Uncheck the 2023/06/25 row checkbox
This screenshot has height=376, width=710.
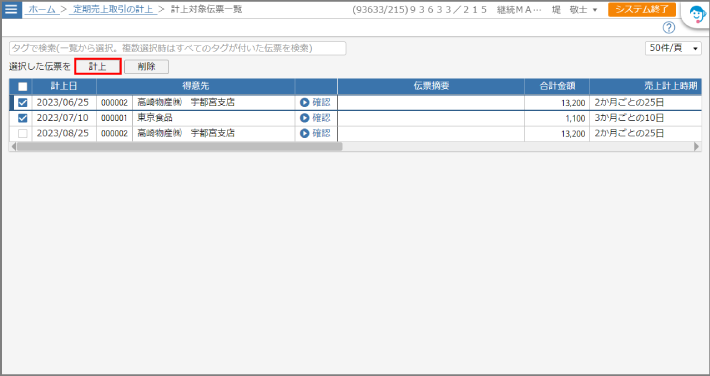[22, 103]
